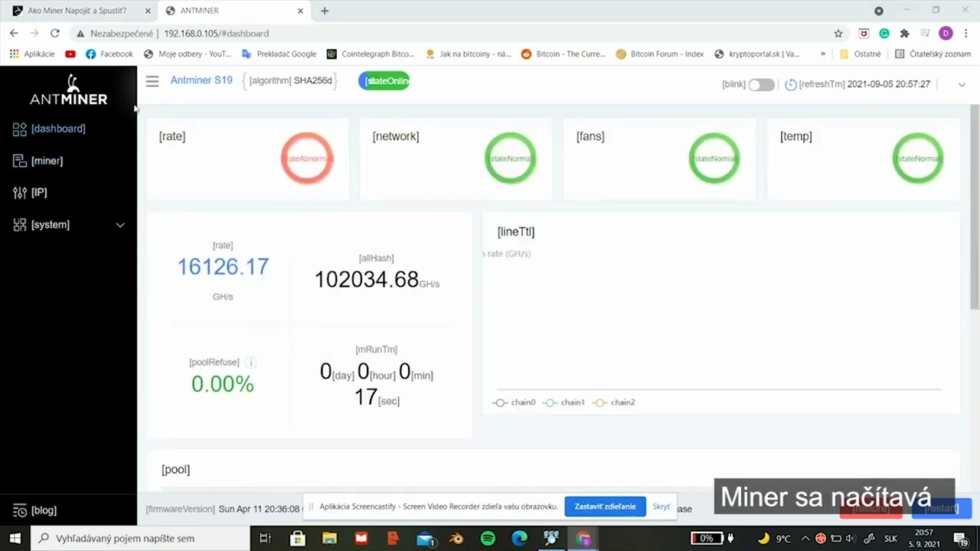The height and width of the screenshot is (551, 980).
Task: Click the abnormal rate status ring
Action: (307, 158)
